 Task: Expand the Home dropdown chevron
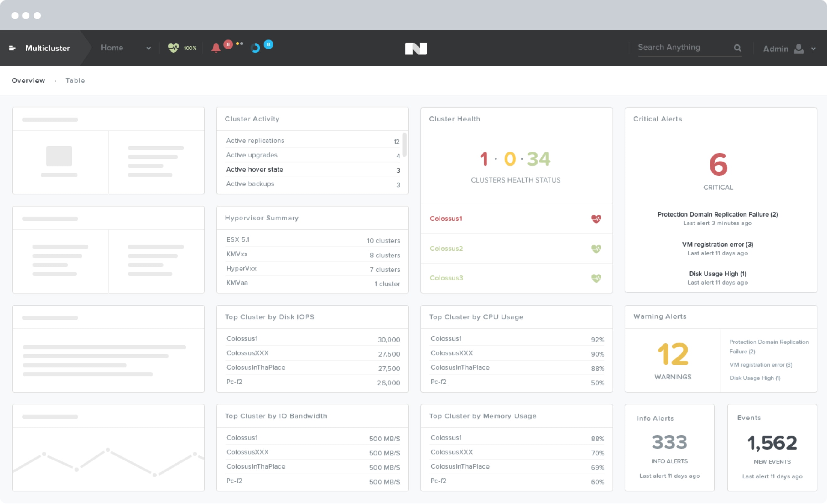(148, 48)
